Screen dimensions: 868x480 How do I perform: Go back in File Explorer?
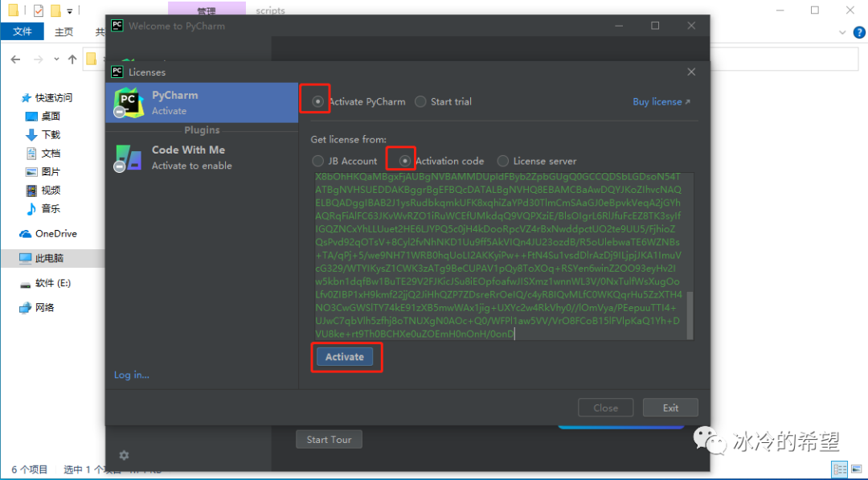[x=15, y=59]
